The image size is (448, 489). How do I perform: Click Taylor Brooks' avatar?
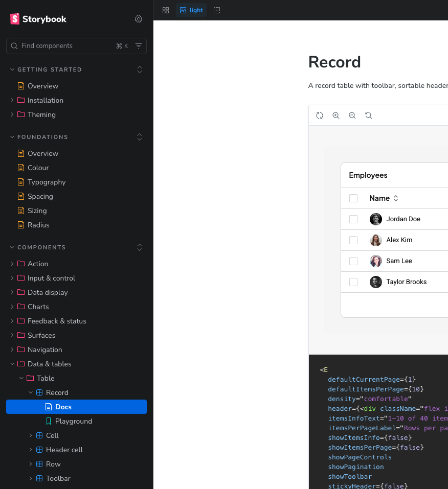click(376, 282)
